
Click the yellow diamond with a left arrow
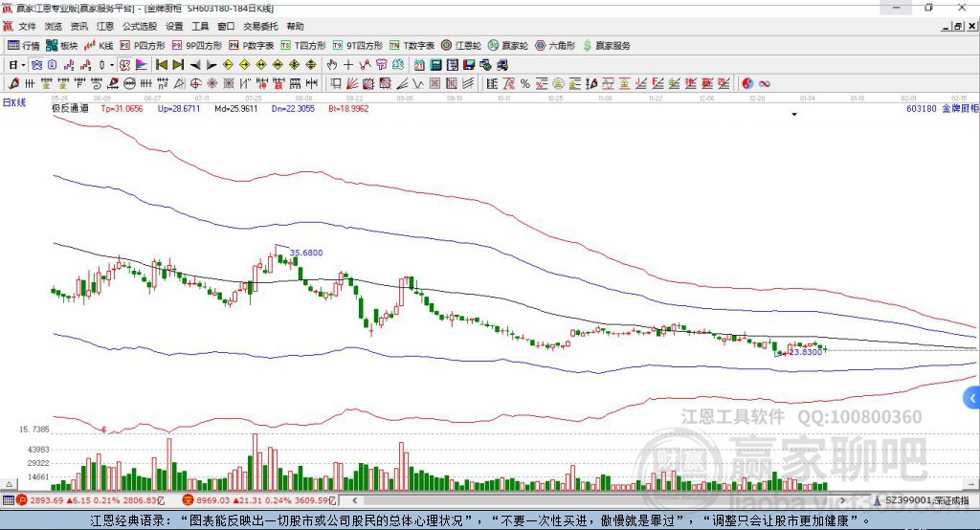[228, 65]
